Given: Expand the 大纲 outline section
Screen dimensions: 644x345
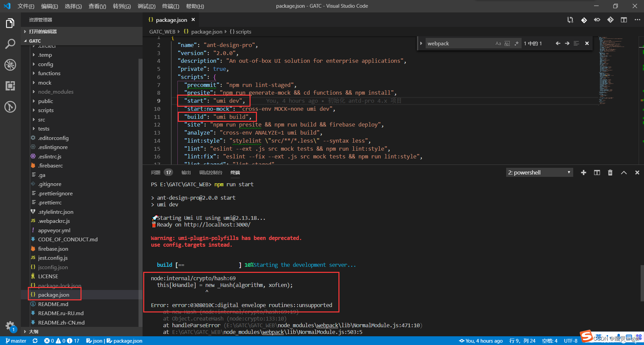Looking at the screenshot, I should click(82, 332).
